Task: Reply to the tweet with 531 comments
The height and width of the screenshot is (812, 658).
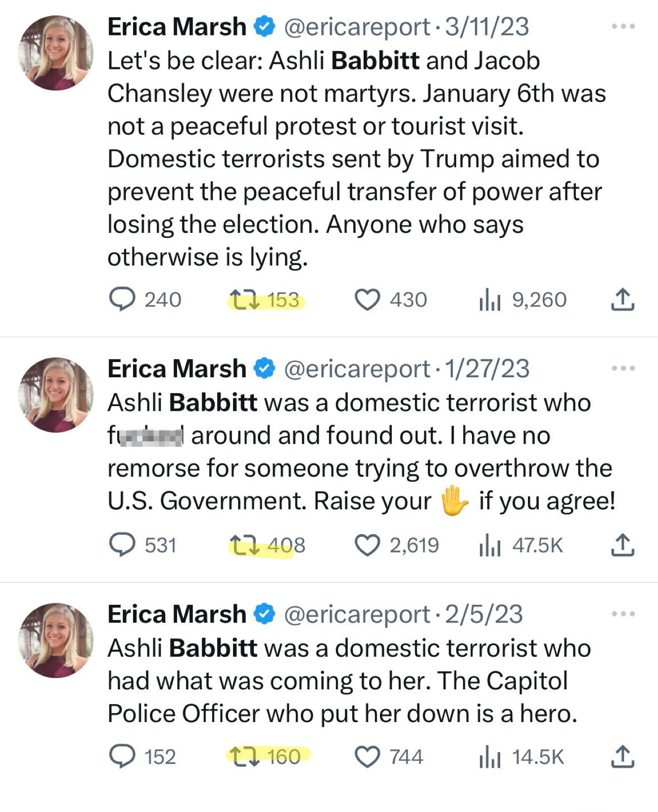Action: (122, 545)
